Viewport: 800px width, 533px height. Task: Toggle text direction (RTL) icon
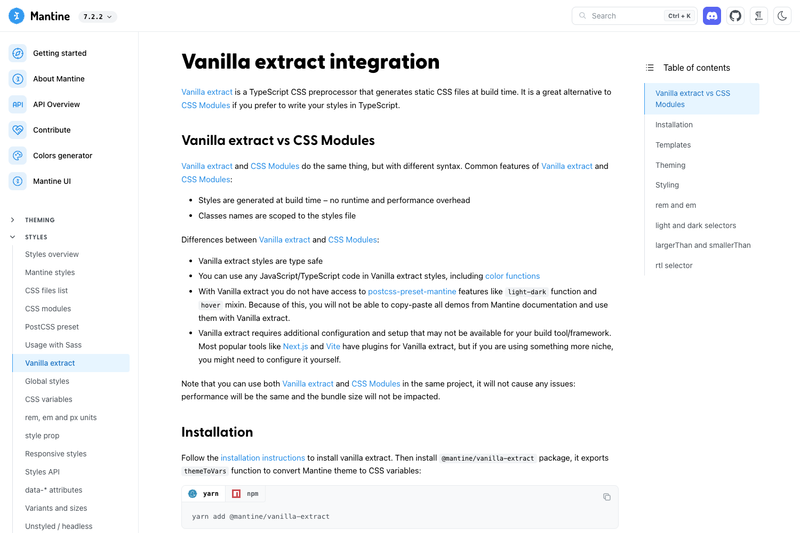(759, 16)
